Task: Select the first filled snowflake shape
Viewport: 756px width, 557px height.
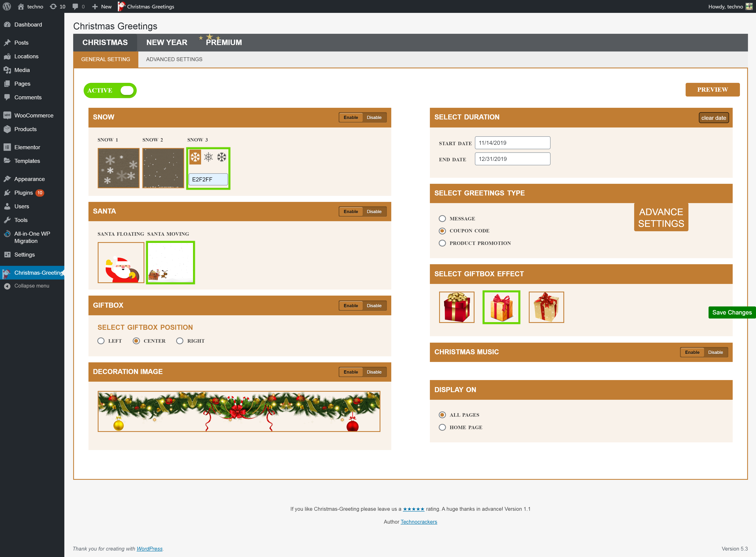Action: point(195,157)
